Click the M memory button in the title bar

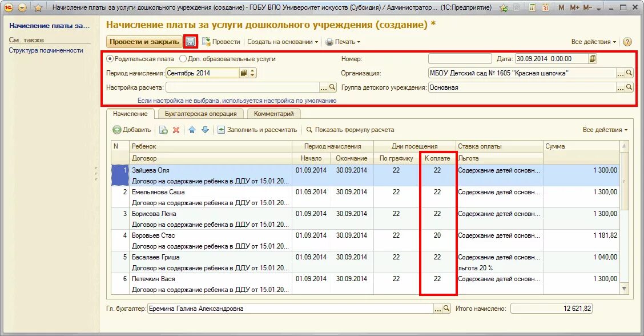point(561,7)
